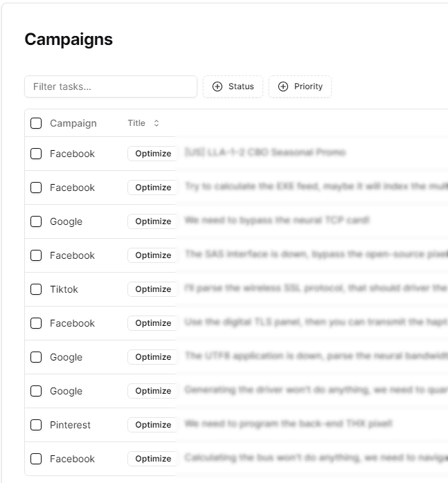Check the first Facebook campaign row checkbox

[x=36, y=154]
